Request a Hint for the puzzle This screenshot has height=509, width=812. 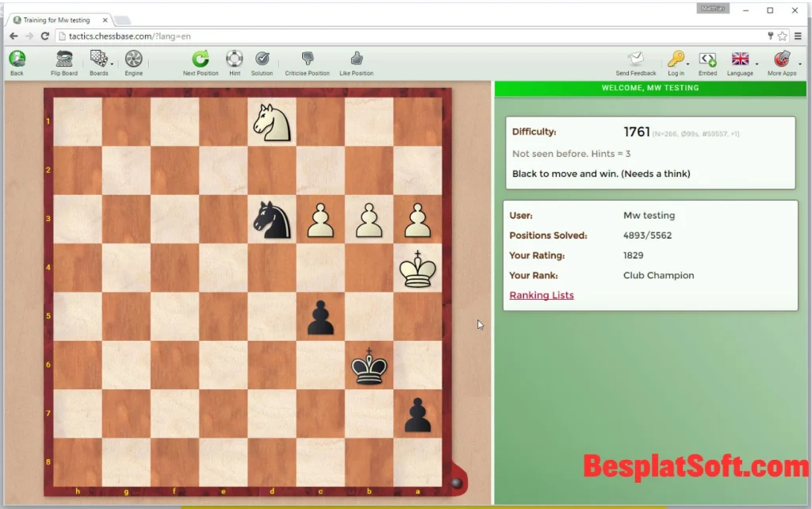click(x=234, y=59)
